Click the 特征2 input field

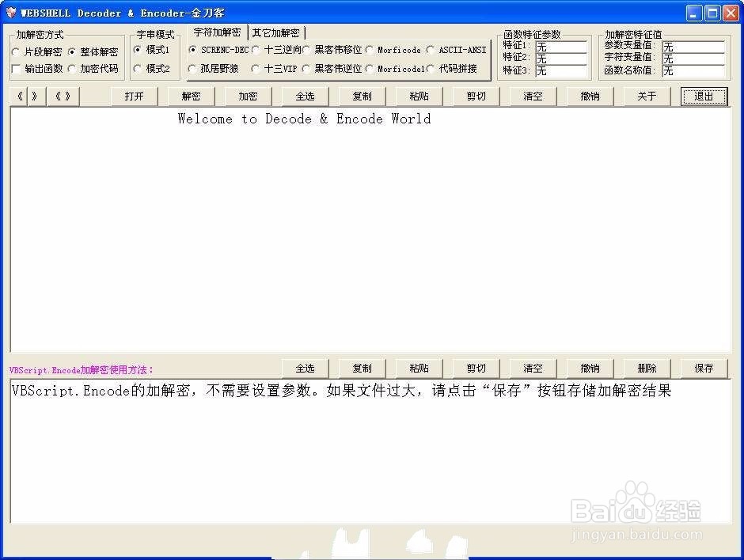point(561,59)
